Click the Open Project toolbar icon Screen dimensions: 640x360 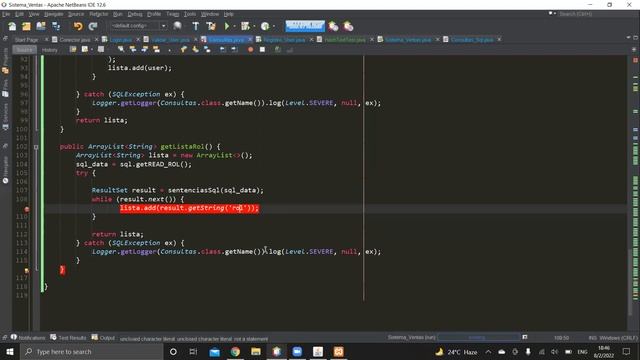pos(41,26)
